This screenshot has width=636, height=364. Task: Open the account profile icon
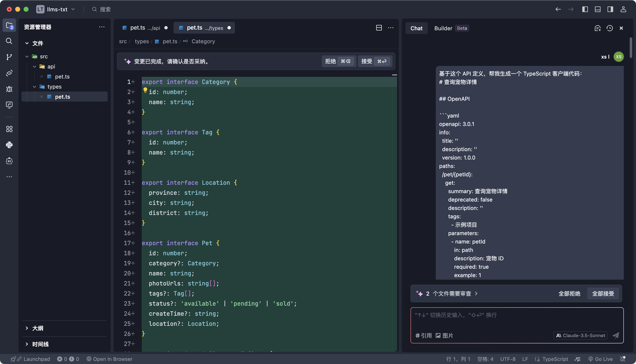point(623,9)
